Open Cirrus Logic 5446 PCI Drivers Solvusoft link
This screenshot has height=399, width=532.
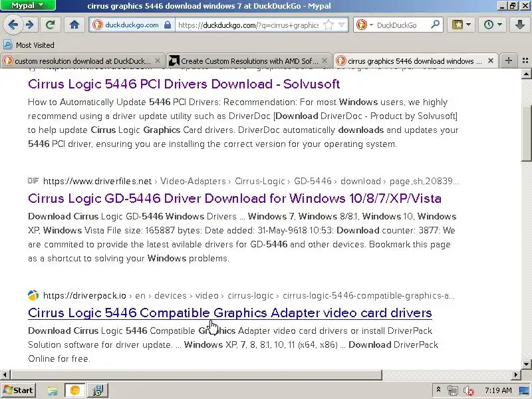click(x=184, y=84)
